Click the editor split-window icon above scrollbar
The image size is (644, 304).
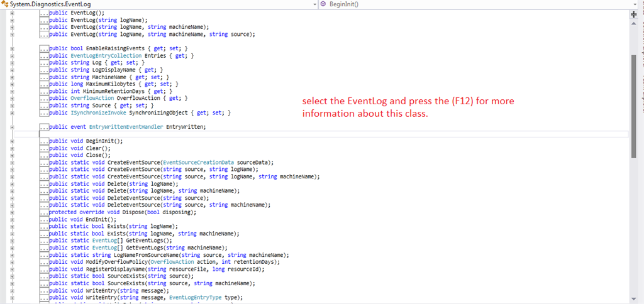point(633,14)
